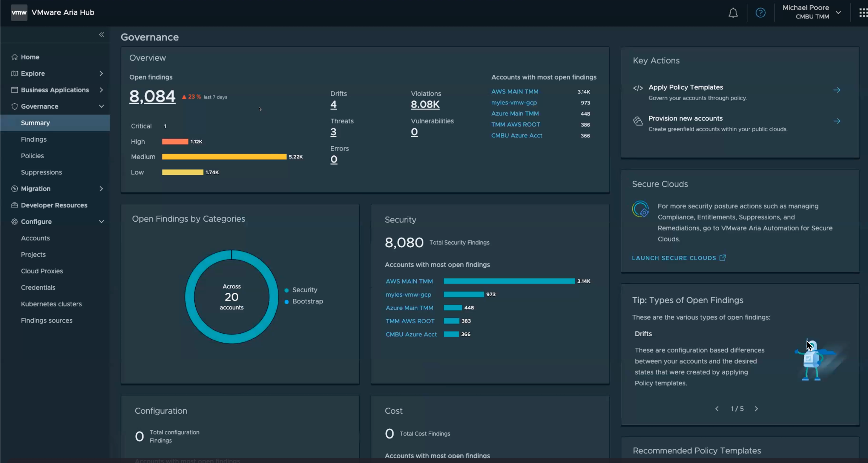Open Findings sources under Configure
868x463 pixels.
pyautogui.click(x=47, y=321)
